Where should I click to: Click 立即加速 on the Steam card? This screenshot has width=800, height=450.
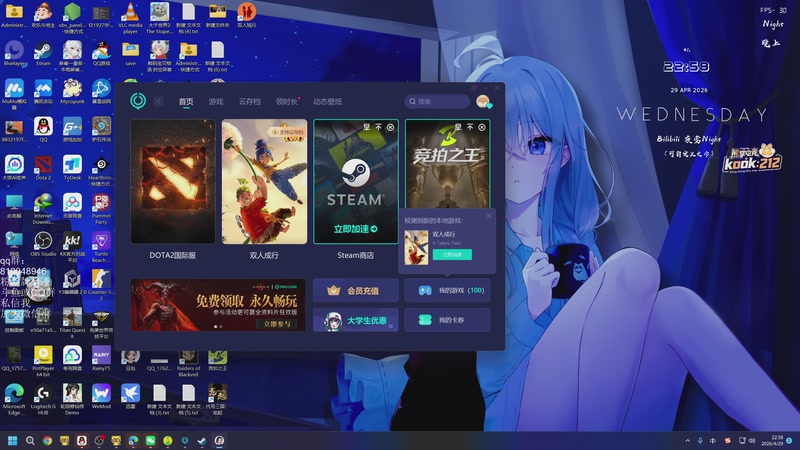pyautogui.click(x=356, y=229)
